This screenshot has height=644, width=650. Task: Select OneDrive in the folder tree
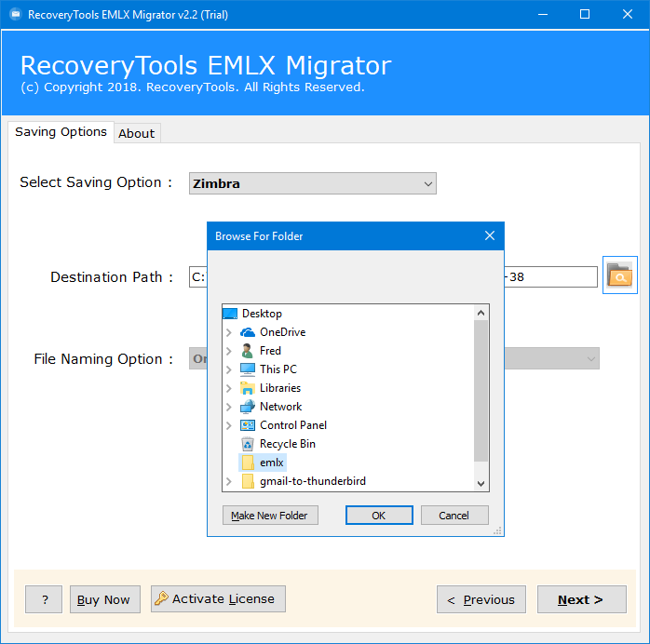(283, 332)
